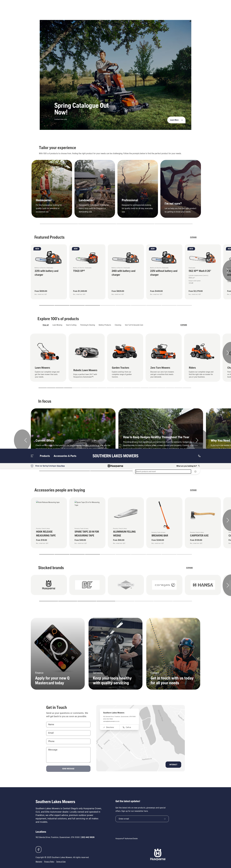The height and width of the screenshot is (868, 231).
Task: Open the Terms of Use footer link
Action: coord(61,862)
